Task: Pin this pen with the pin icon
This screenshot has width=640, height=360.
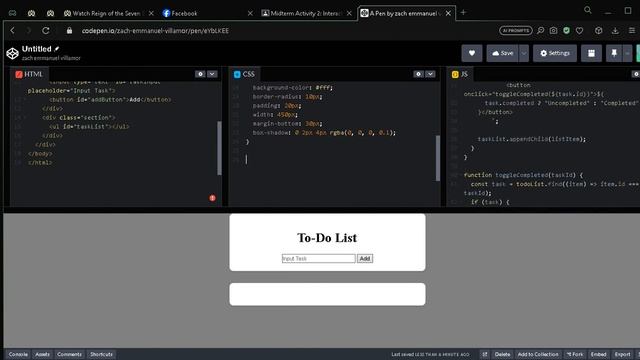Action: pyautogui.click(x=614, y=53)
